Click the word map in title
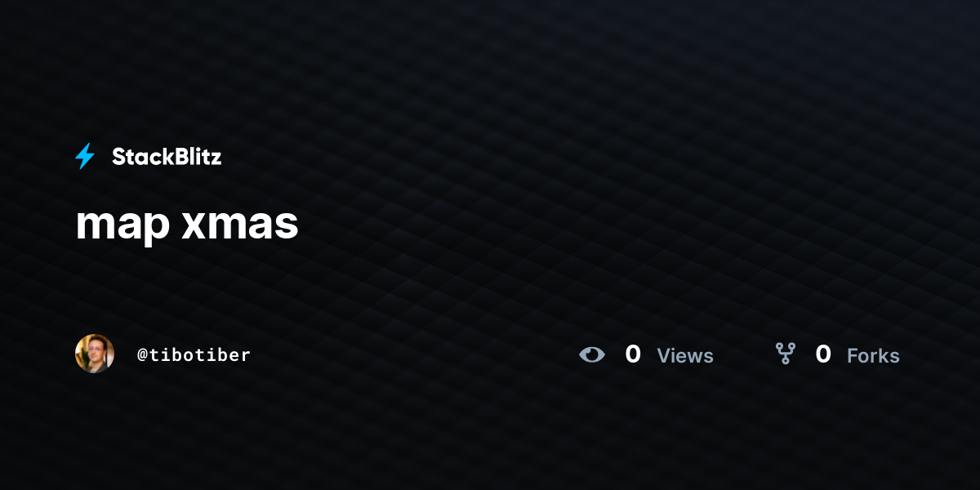Screen dimensions: 980x490 [122, 227]
